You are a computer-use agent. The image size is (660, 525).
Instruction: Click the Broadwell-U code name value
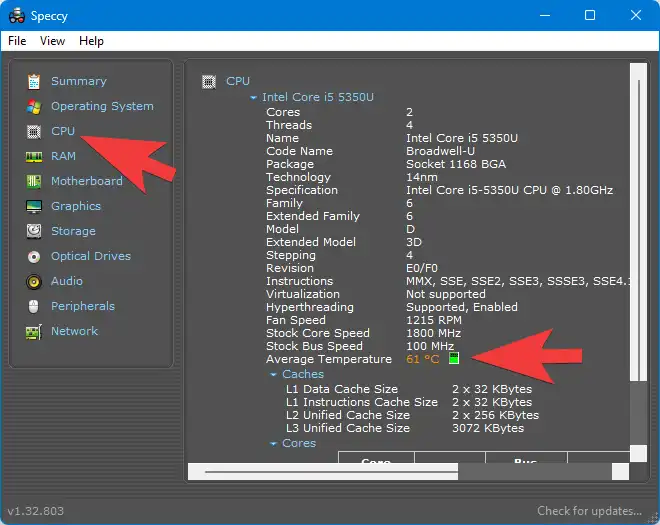[440, 151]
